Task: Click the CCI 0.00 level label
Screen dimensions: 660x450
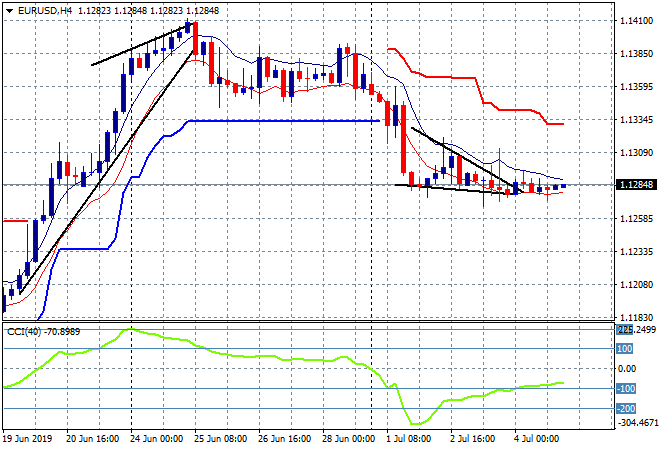Action: click(x=627, y=369)
